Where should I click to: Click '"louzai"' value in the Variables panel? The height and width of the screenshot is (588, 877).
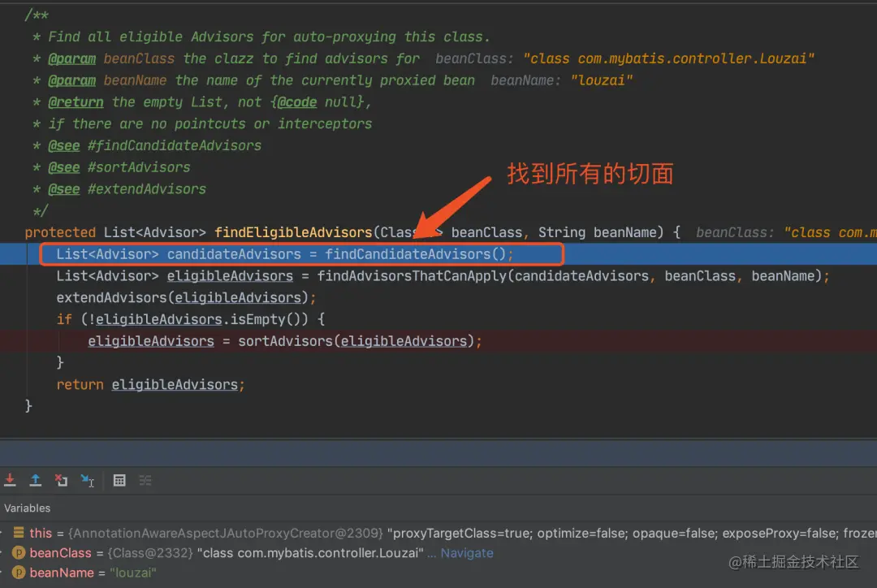[132, 573]
